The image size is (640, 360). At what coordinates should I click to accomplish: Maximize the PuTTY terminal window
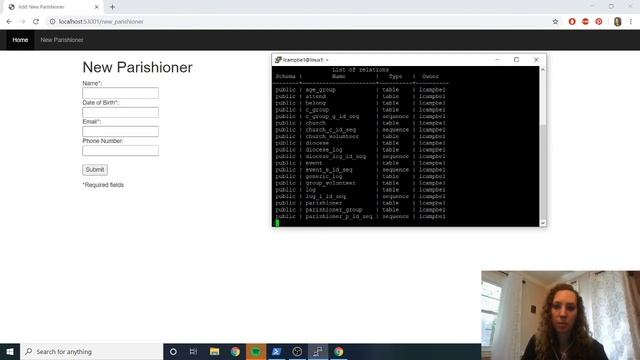(x=516, y=60)
